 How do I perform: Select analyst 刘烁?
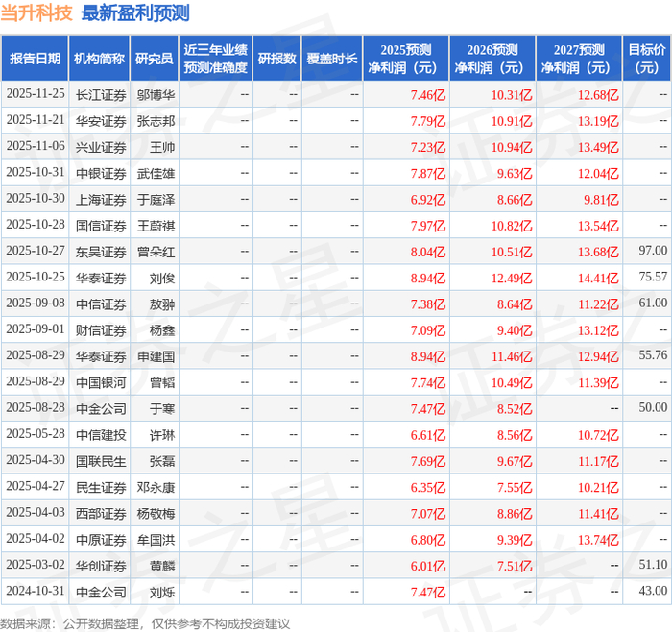pos(162,592)
